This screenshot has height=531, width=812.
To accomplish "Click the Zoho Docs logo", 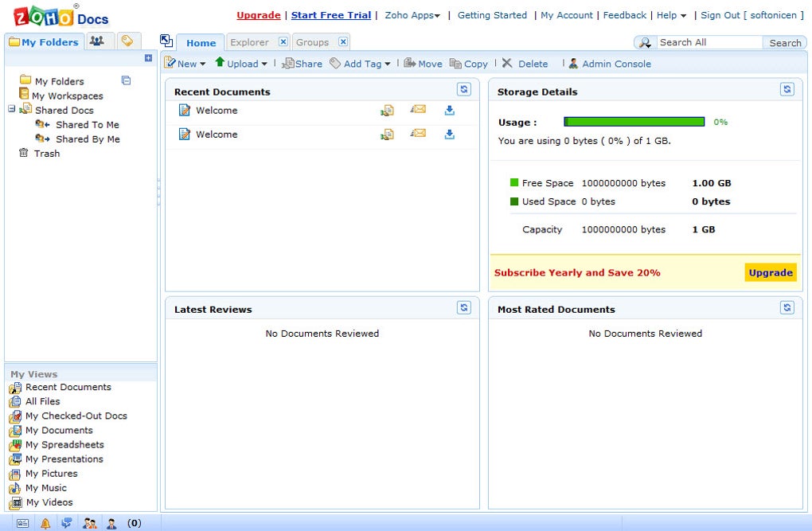I will click(x=61, y=16).
